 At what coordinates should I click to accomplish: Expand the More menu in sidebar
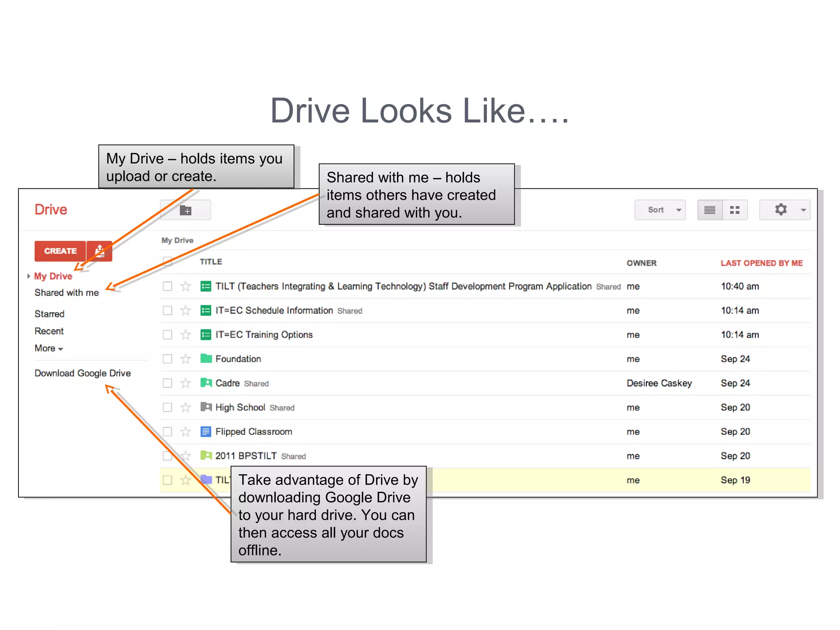tap(49, 348)
